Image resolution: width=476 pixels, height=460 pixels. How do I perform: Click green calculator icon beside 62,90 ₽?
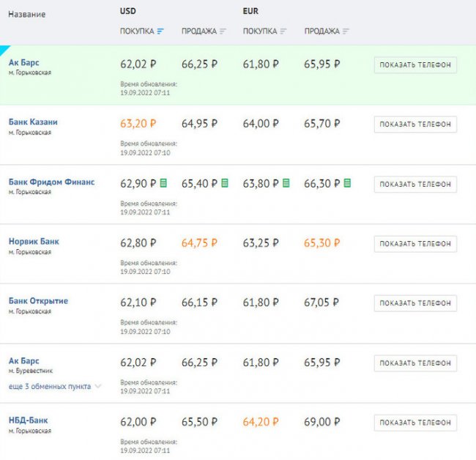[163, 182]
